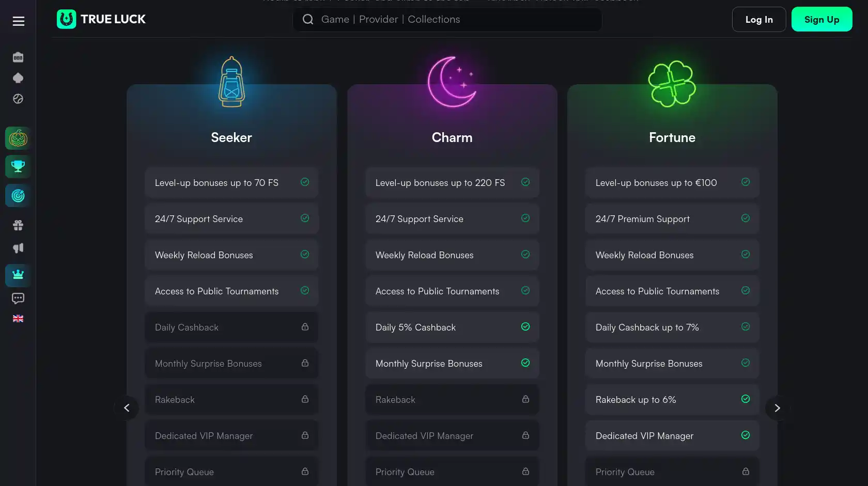Click the True Luck logo
This screenshot has height=486, width=868.
coord(101,19)
